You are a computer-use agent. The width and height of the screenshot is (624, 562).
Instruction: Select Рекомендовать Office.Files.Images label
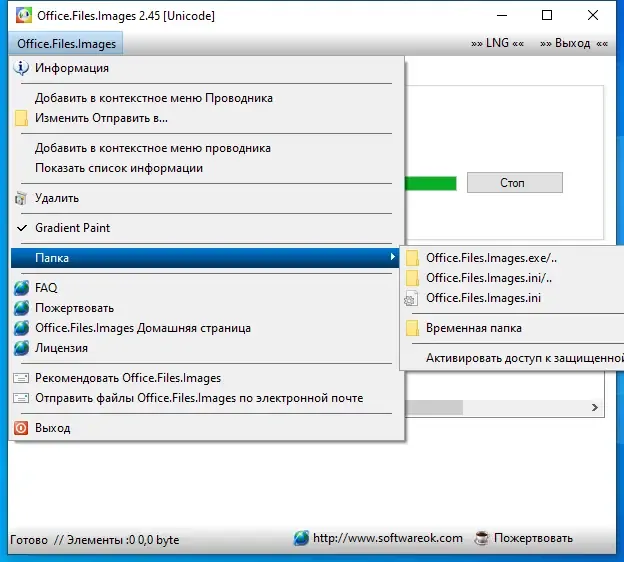point(128,378)
